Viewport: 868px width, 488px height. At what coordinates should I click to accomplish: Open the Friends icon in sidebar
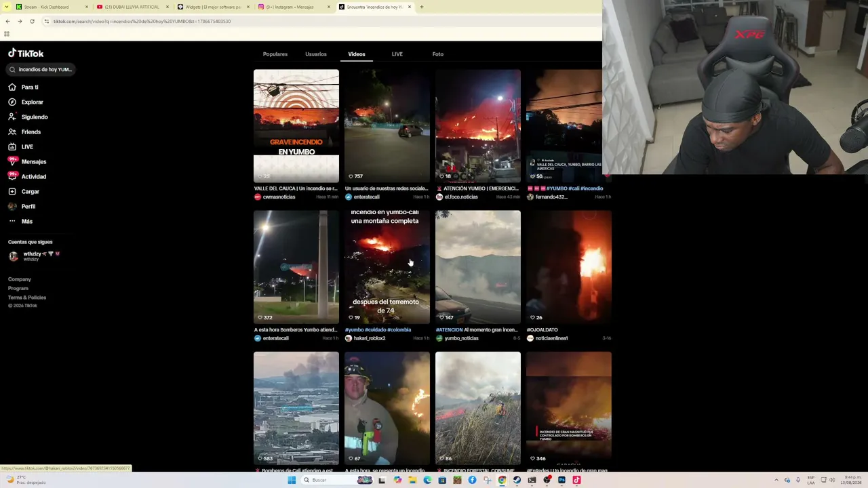click(x=12, y=131)
